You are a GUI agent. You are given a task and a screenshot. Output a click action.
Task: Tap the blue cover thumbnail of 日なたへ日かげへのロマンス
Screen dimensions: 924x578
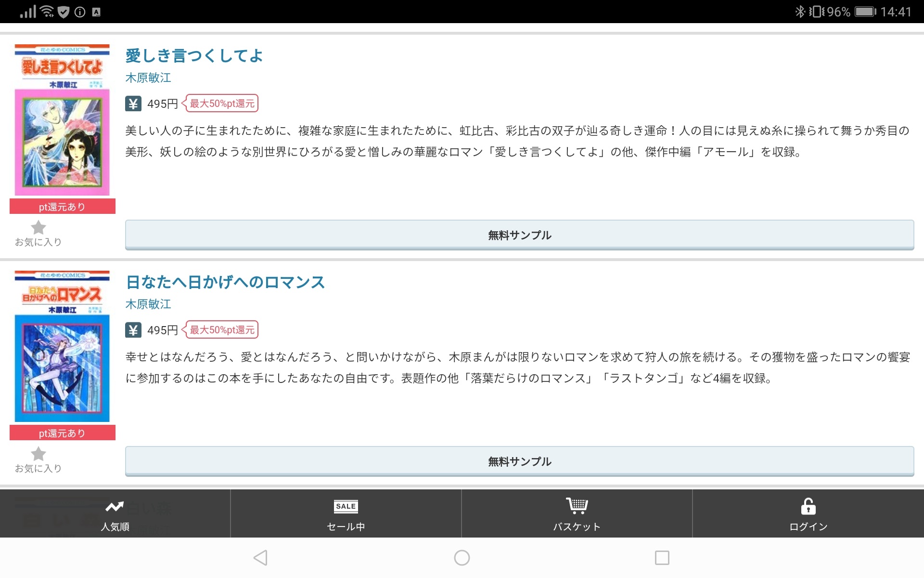62,347
